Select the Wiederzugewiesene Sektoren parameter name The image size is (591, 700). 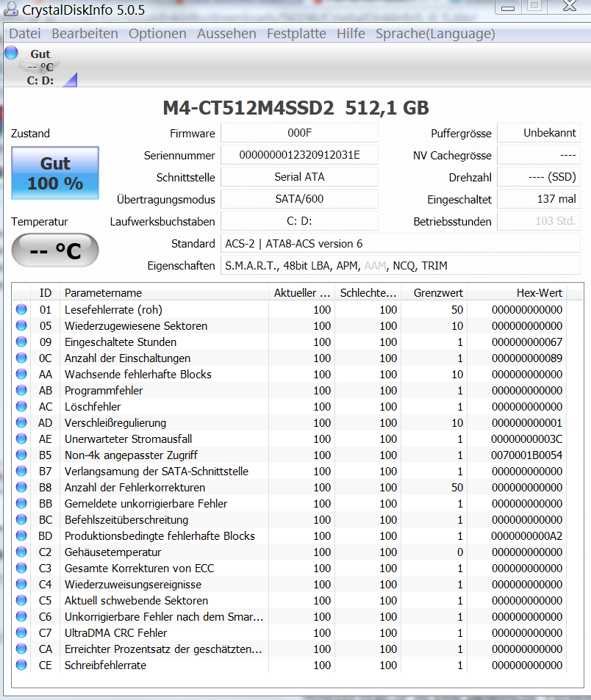[136, 326]
